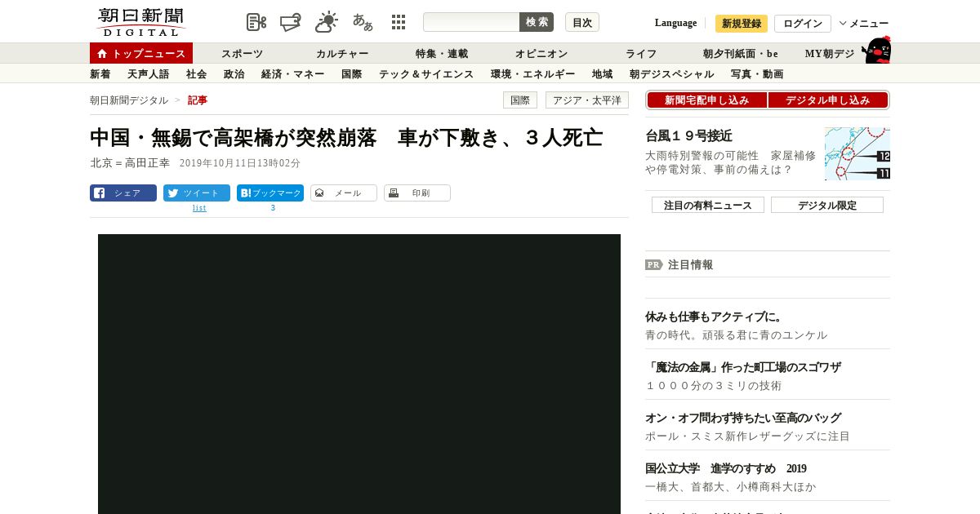Click 朝日新聞デジタル breadcrumb link

tap(129, 100)
